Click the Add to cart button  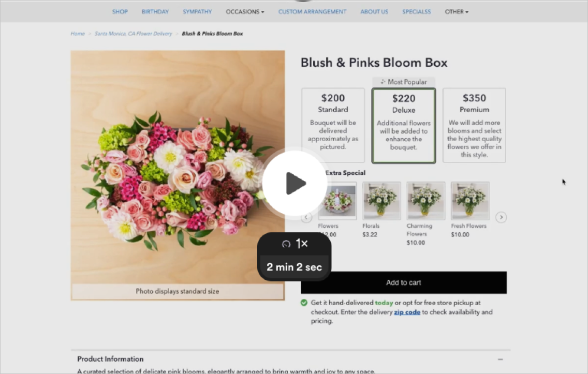(404, 282)
